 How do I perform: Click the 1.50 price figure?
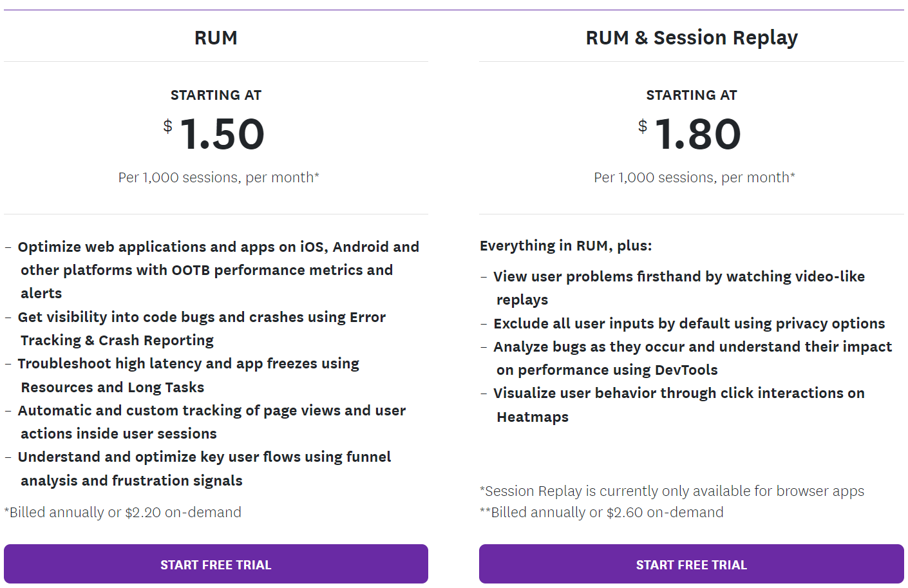(222, 134)
